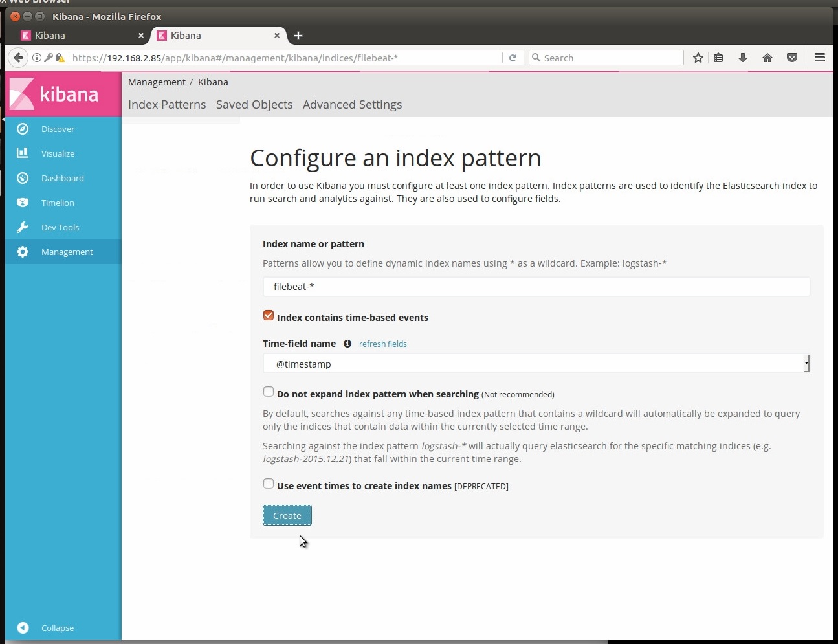Viewport: 838px width, 644px height.
Task: Click the Configure an index pattern heading
Action: click(395, 158)
